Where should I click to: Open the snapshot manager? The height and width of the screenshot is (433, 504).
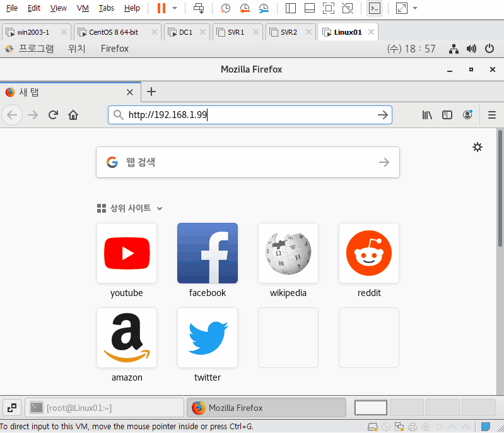pos(264,8)
